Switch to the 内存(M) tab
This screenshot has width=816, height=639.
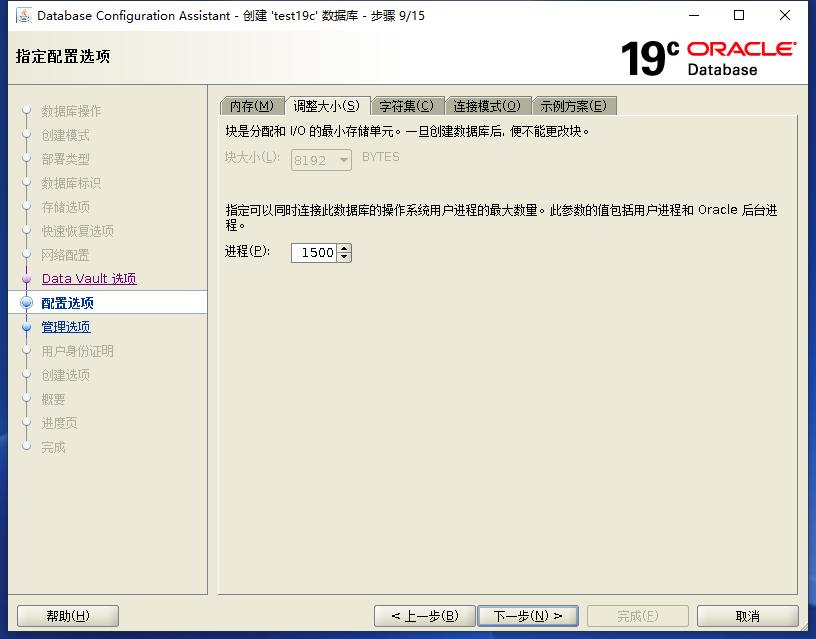tap(252, 106)
